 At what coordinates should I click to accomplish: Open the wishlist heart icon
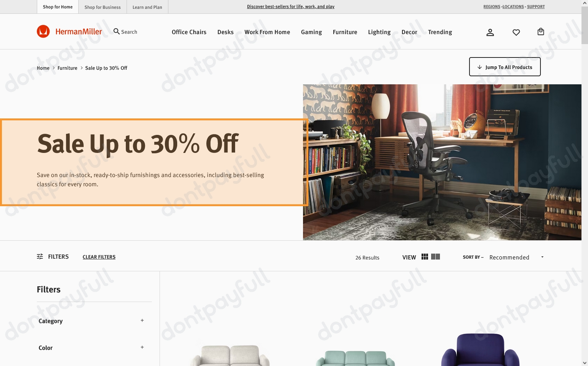pyautogui.click(x=516, y=32)
